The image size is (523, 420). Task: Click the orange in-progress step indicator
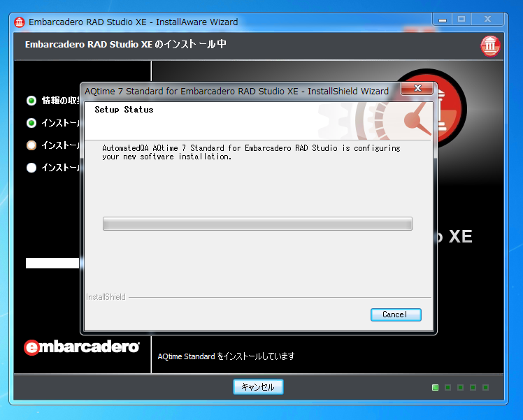pos(31,145)
